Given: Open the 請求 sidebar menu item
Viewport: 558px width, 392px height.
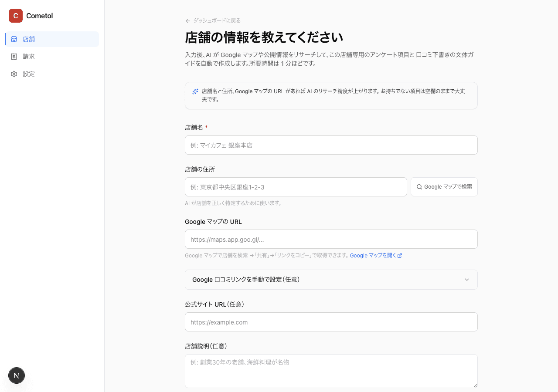Looking at the screenshot, I should click(x=52, y=57).
